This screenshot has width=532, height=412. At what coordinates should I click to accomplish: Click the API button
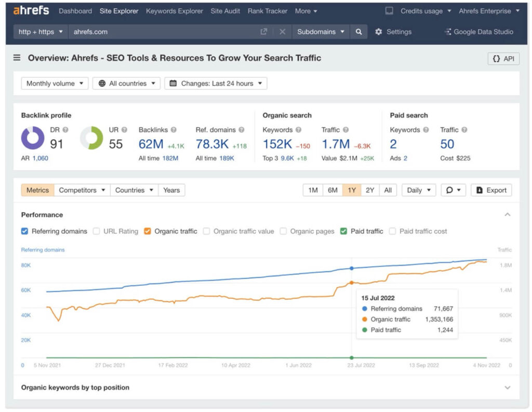tap(503, 59)
